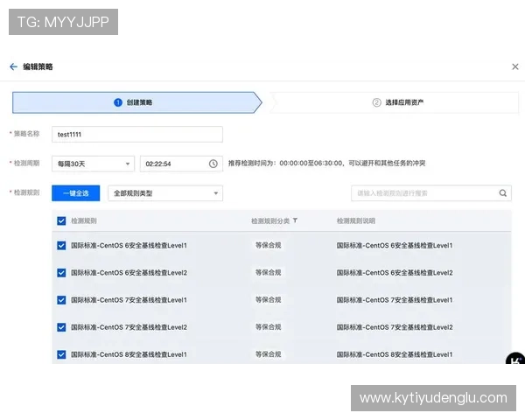This screenshot has width=525, height=420.
Task: Click the search magnifier icon
Action: tap(503, 192)
